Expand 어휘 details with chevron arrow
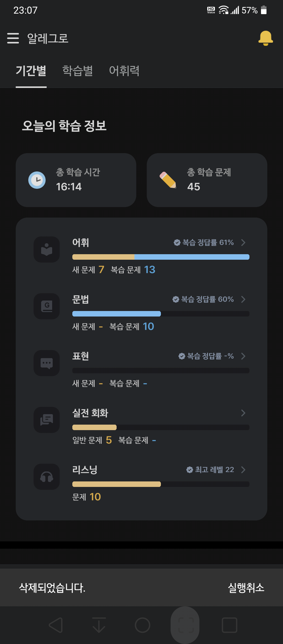This screenshot has height=644, width=283. click(243, 242)
